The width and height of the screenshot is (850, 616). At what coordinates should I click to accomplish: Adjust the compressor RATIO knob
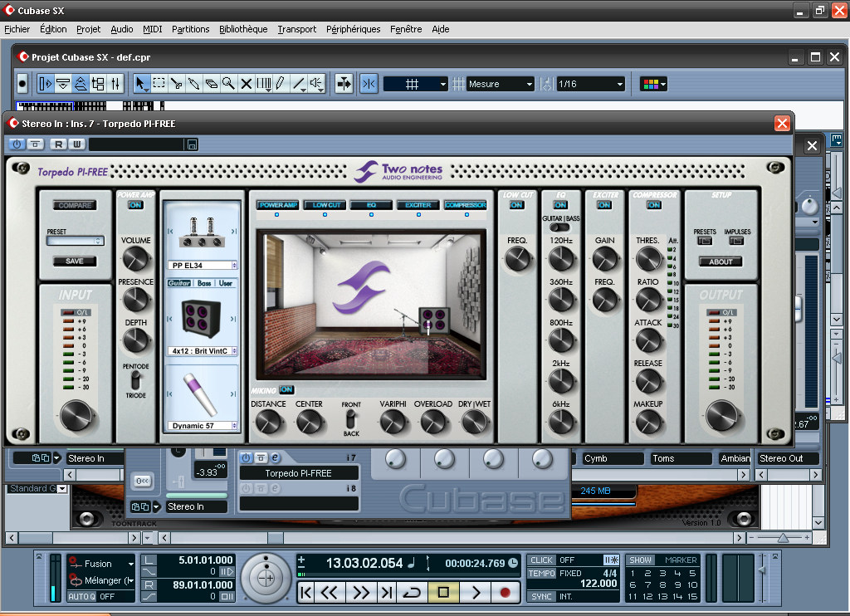click(647, 300)
